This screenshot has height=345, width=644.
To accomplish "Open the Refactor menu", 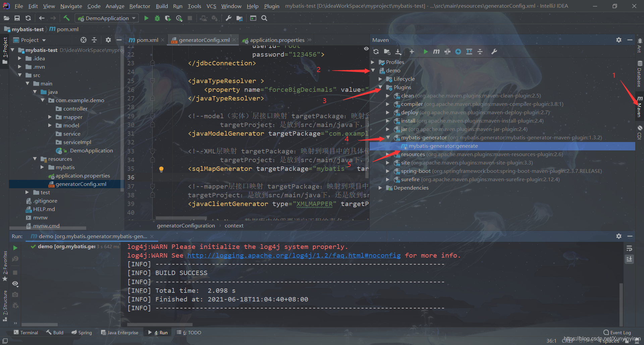I will (140, 6).
